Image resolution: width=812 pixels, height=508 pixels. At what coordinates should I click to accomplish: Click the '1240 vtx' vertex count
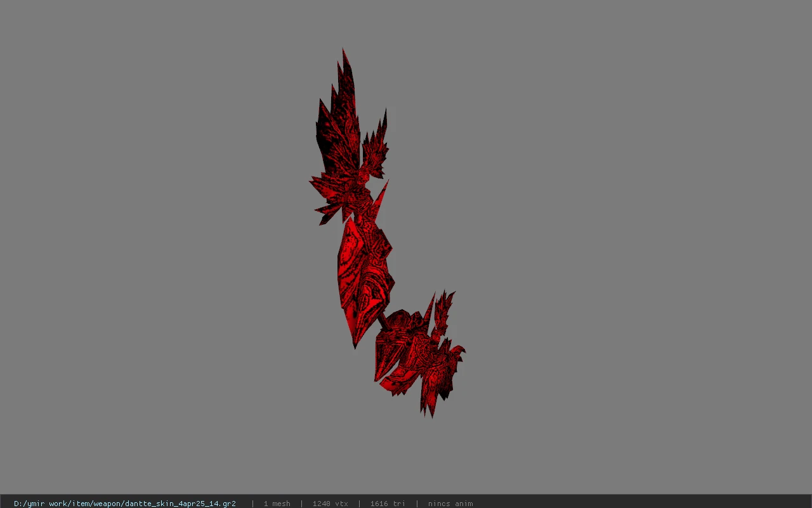tap(330, 504)
